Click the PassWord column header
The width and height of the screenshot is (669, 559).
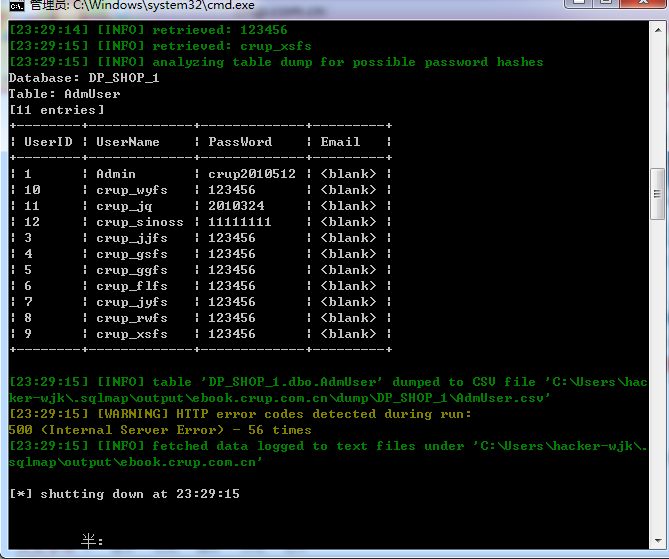[240, 142]
